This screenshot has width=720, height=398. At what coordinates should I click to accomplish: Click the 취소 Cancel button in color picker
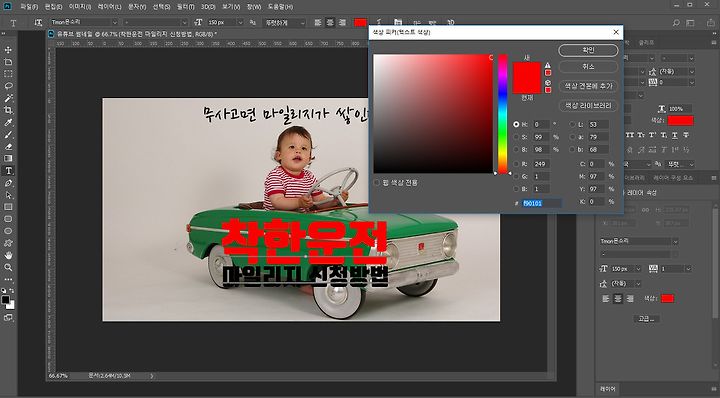588,67
